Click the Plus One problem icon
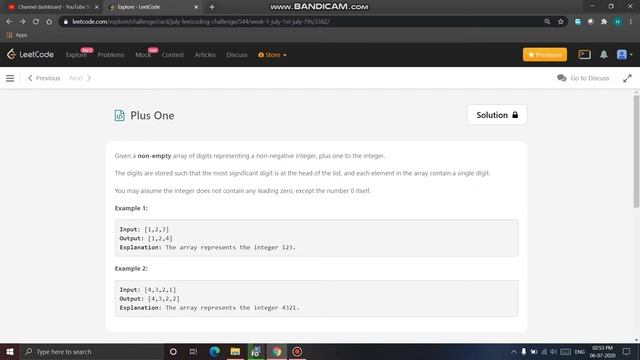The image size is (640, 360). click(x=119, y=116)
